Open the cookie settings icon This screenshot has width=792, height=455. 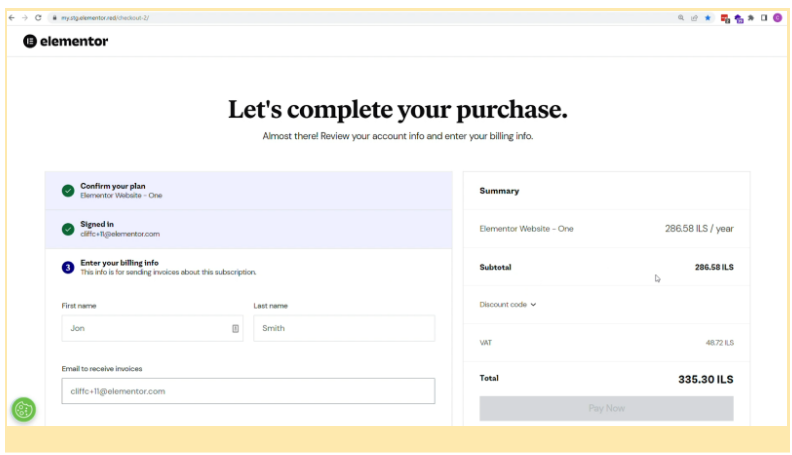pyautogui.click(x=24, y=410)
